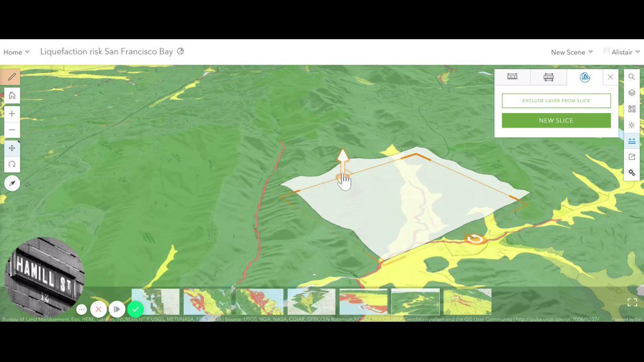Toggle the analysis tools panel button
The width and height of the screenshot is (644, 362).
pos(632,141)
